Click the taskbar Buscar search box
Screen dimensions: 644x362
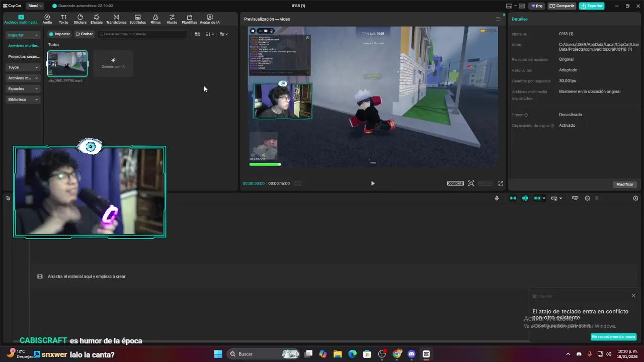click(x=264, y=354)
